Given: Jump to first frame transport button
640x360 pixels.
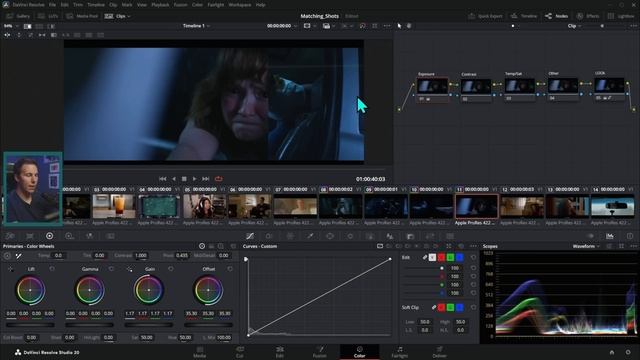Looking at the screenshot, I should click(x=162, y=179).
